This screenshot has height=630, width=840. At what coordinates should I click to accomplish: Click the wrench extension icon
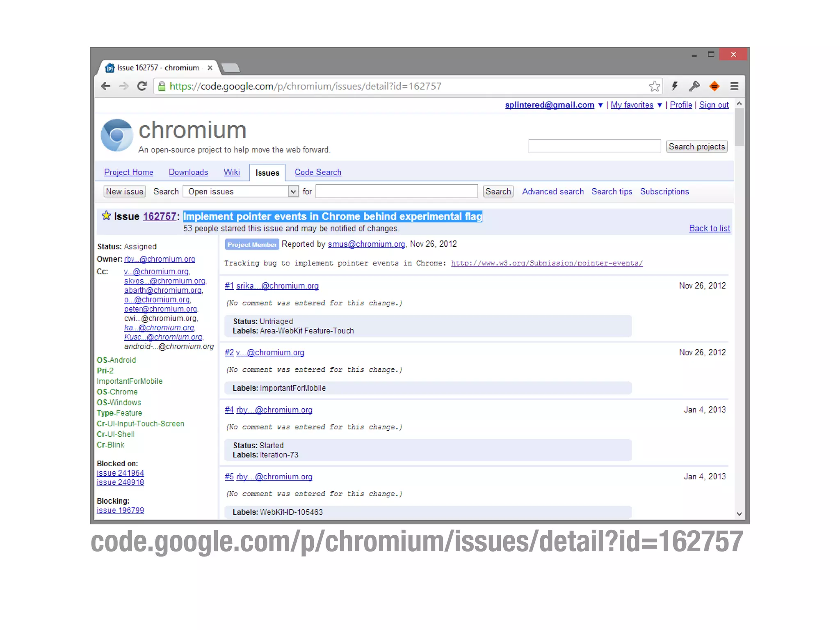click(x=694, y=86)
